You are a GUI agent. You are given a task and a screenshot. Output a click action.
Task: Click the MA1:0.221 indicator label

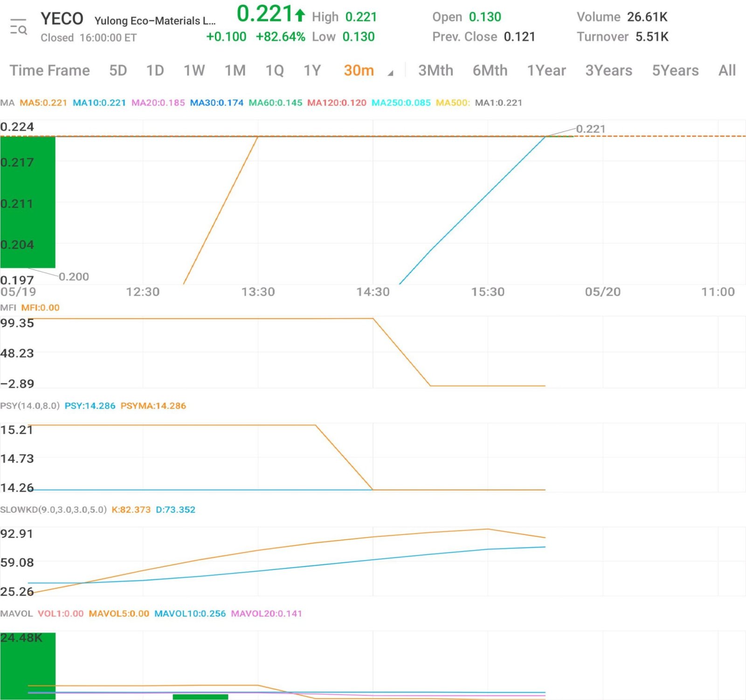(x=498, y=103)
